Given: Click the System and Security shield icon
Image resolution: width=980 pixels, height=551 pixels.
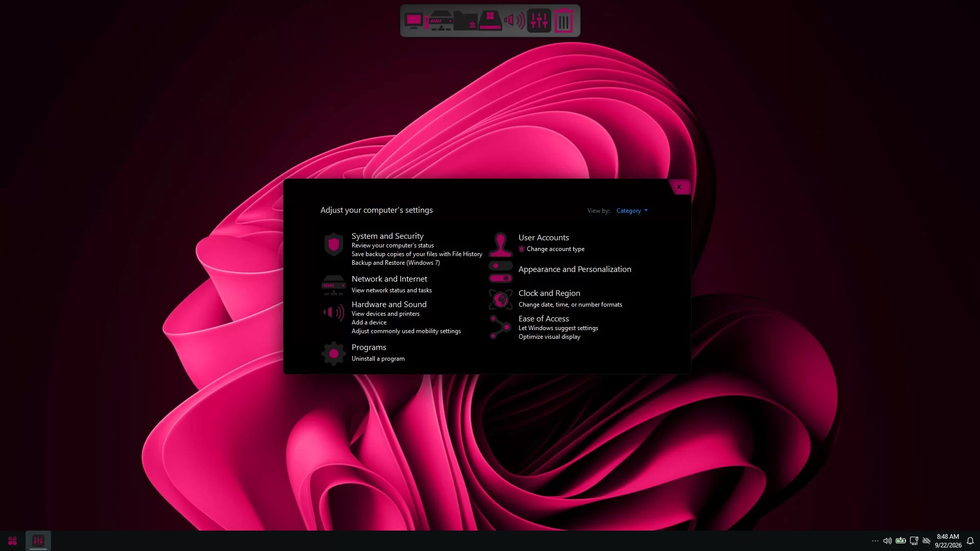Looking at the screenshot, I should point(334,245).
